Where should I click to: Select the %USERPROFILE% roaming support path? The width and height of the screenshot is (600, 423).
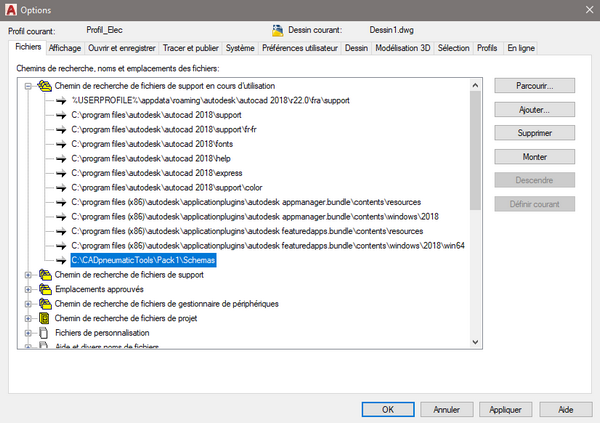[210, 101]
